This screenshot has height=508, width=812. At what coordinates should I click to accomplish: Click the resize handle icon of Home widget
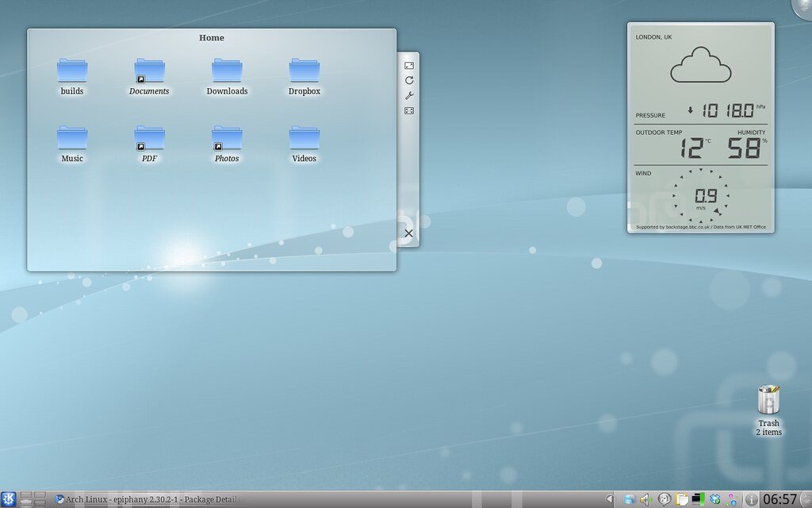(409, 66)
